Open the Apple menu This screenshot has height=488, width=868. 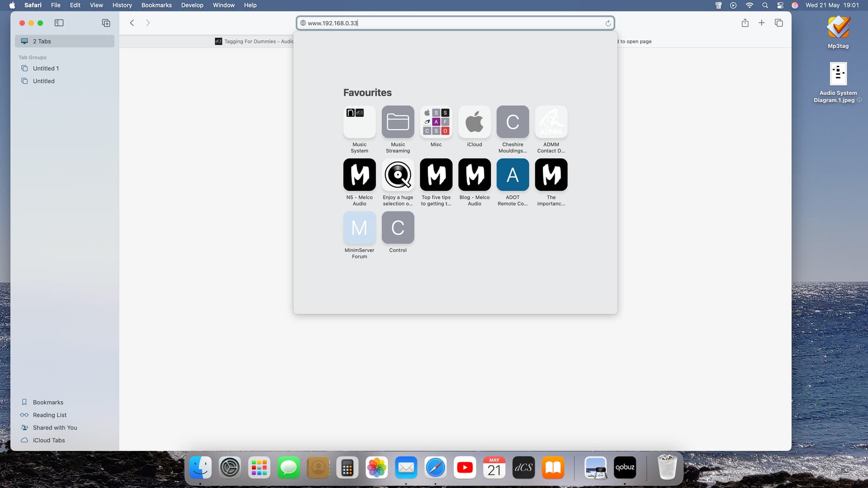pyautogui.click(x=12, y=5)
